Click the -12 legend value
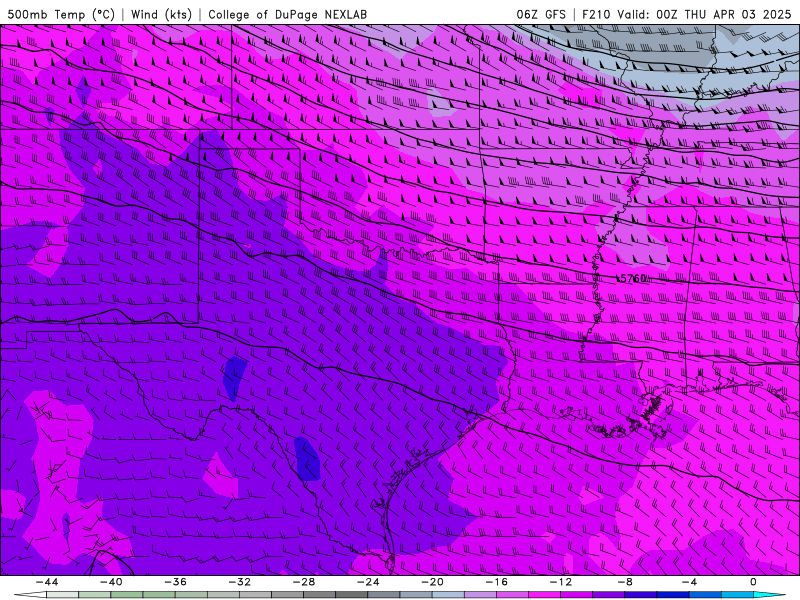This screenshot has width=800, height=600. coord(561,582)
